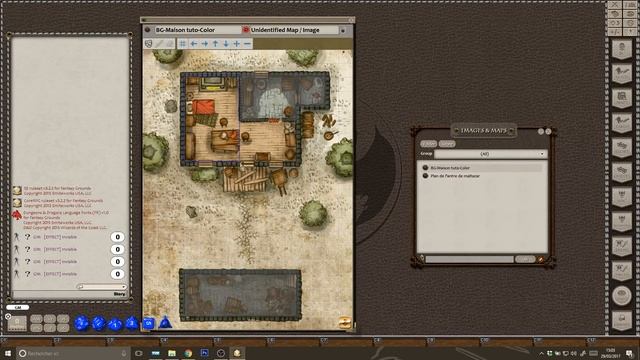The image size is (640, 360).
Task: Open File Explorer from the taskbar
Action: tap(172, 353)
